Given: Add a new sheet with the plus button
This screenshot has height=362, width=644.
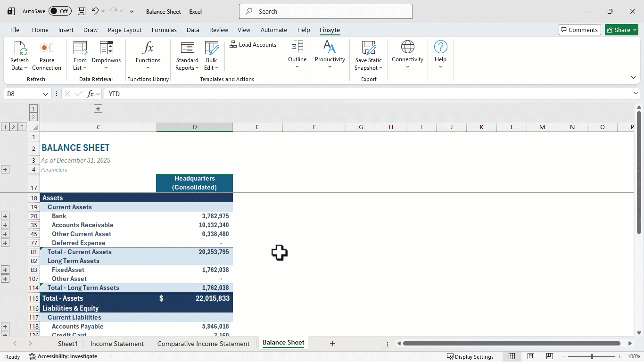Looking at the screenshot, I should coord(332,344).
